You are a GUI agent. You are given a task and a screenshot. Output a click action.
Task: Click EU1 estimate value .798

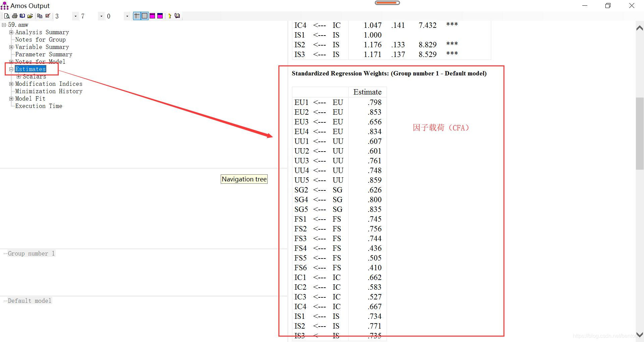tap(374, 102)
